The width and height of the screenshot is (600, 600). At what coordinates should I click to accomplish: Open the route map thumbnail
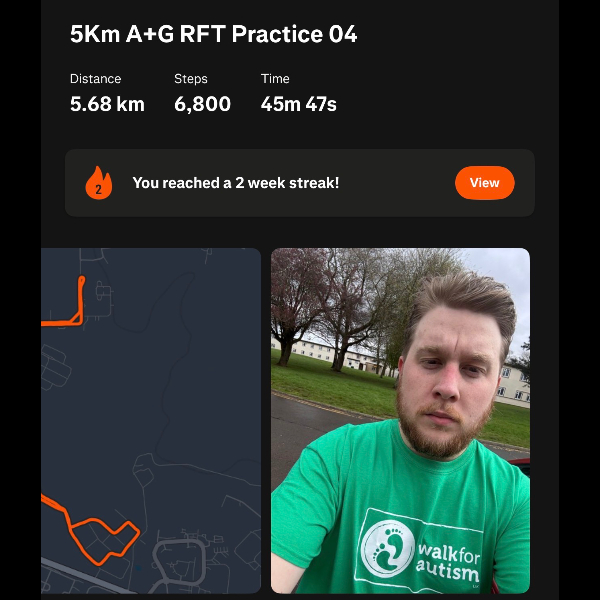(151, 421)
